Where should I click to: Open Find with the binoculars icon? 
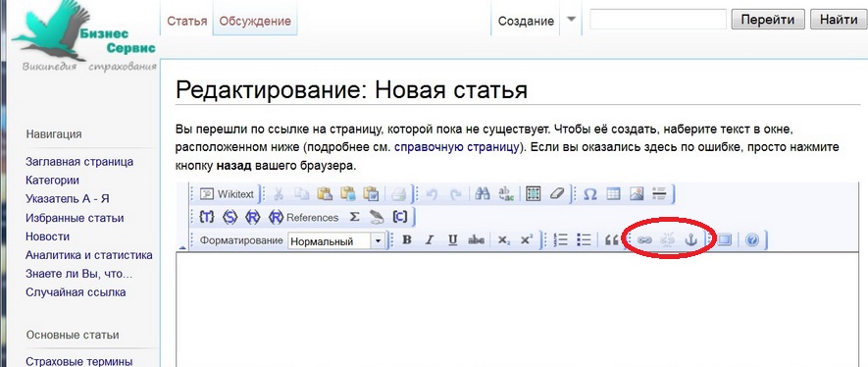[x=483, y=194]
